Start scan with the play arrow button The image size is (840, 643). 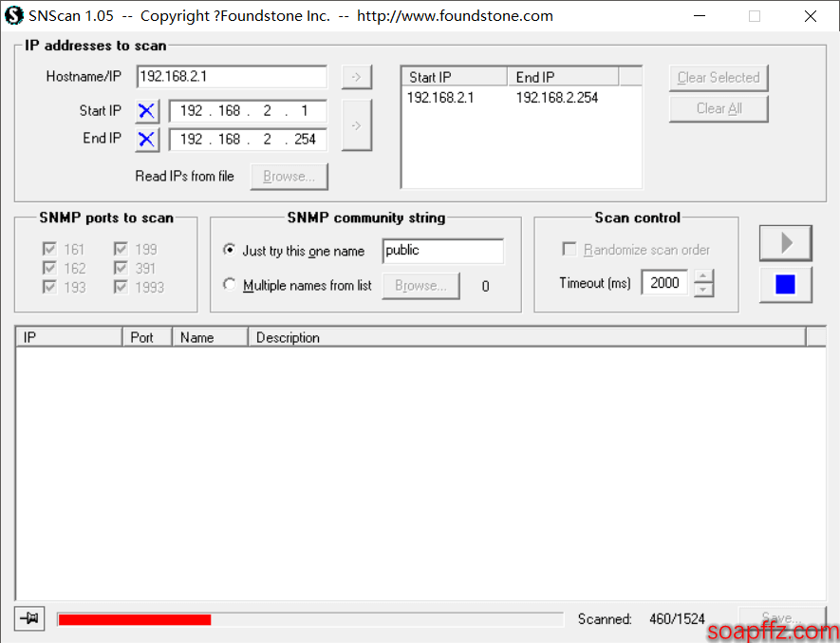785,243
